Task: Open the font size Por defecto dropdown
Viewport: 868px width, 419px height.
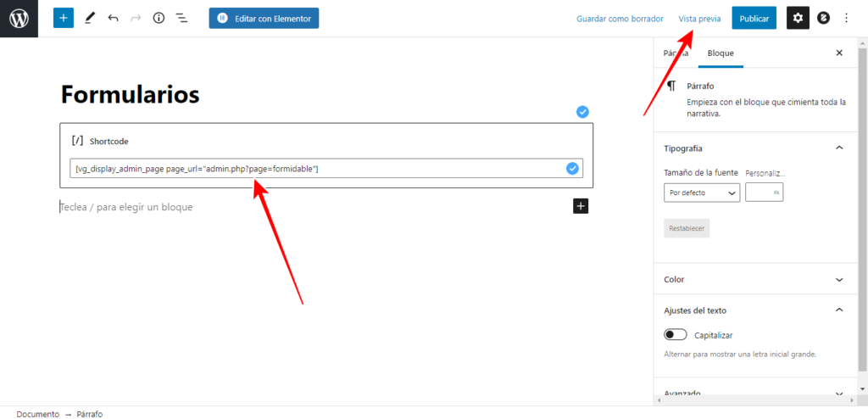Action: tap(702, 193)
